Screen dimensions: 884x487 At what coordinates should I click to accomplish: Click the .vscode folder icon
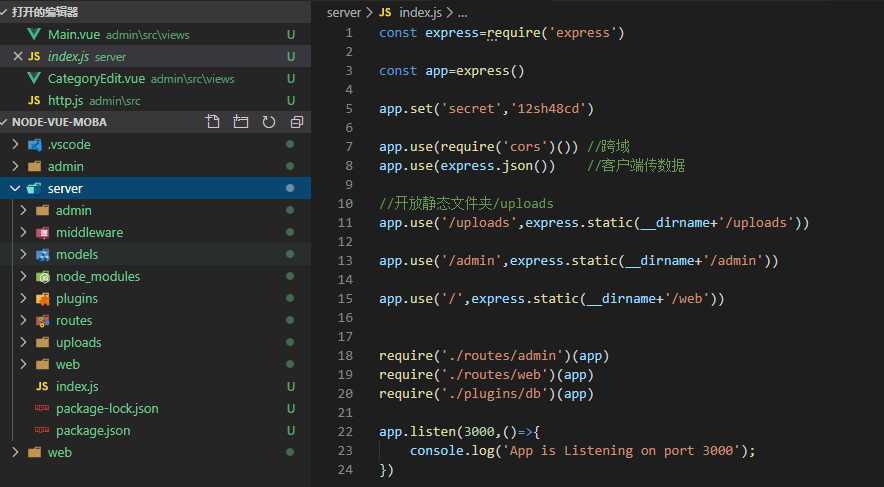click(x=34, y=144)
